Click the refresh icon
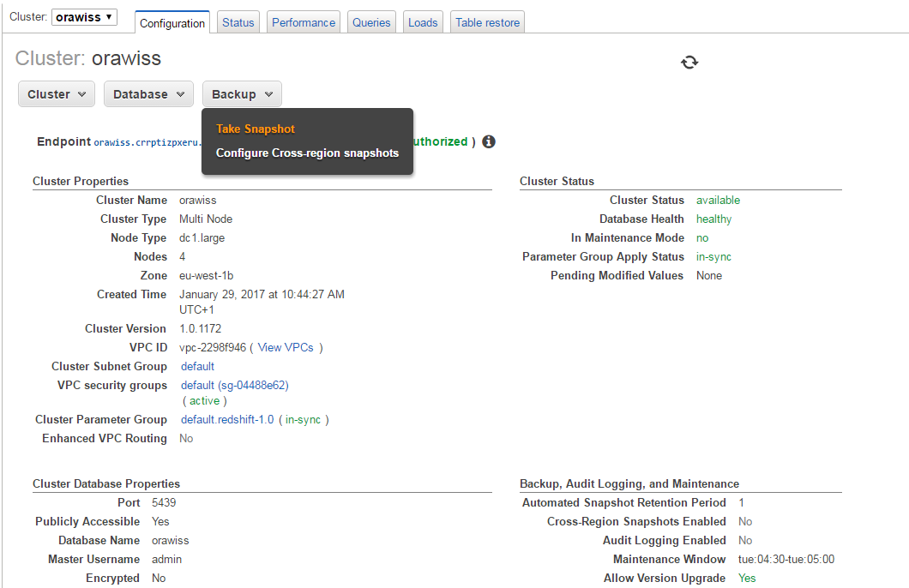The image size is (909, 588). tap(689, 62)
